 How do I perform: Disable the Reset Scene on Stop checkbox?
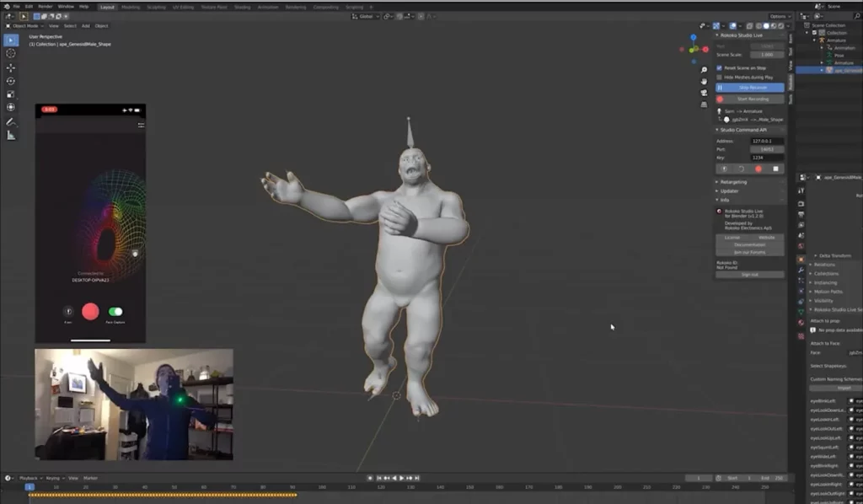pyautogui.click(x=720, y=68)
